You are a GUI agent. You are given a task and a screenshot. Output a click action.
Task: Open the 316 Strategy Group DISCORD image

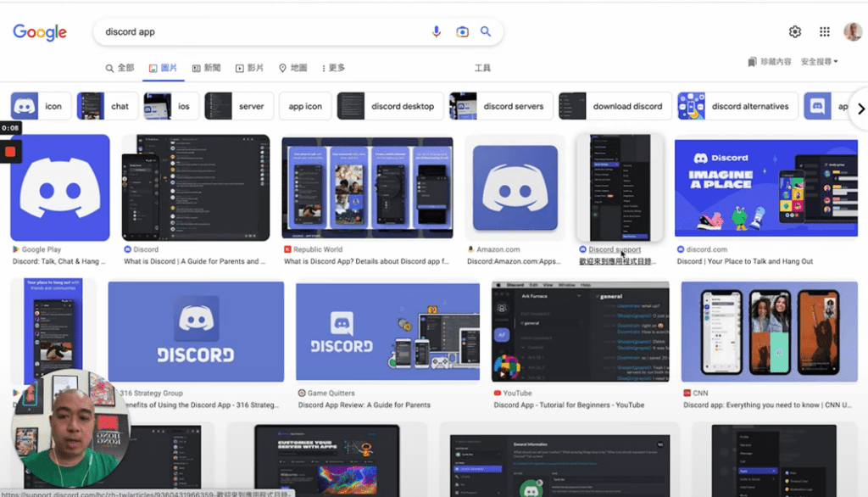196,332
